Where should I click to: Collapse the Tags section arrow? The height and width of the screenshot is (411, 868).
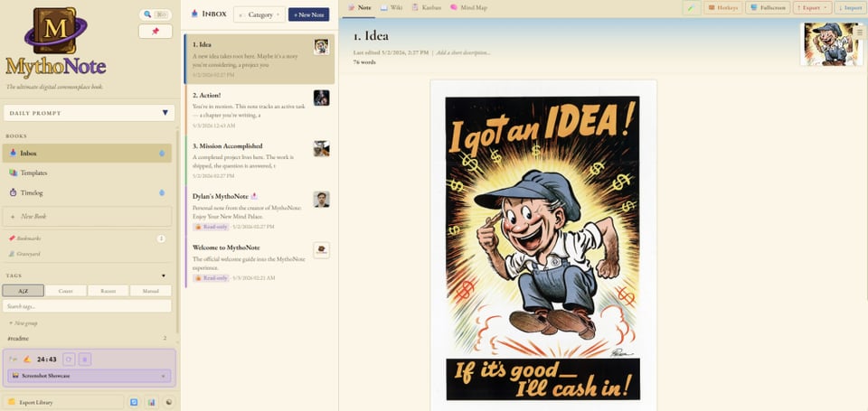(164, 276)
